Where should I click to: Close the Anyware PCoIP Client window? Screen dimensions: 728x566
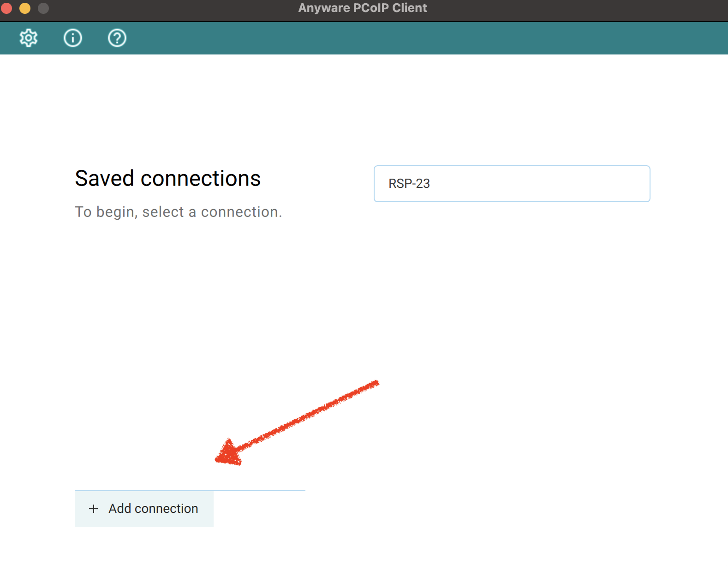pos(6,8)
